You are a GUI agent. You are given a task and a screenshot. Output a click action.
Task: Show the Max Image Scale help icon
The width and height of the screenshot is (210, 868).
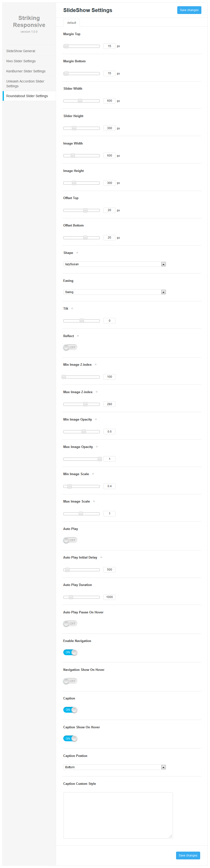[94, 501]
